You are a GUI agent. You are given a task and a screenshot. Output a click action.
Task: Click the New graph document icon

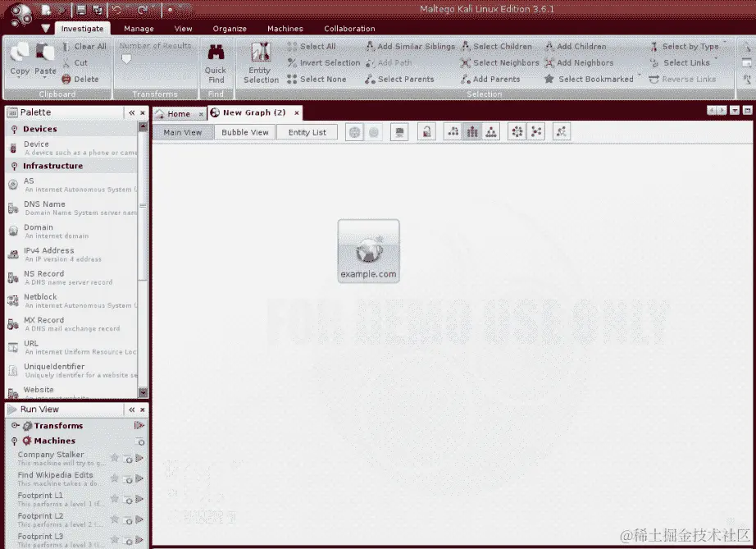46,10
